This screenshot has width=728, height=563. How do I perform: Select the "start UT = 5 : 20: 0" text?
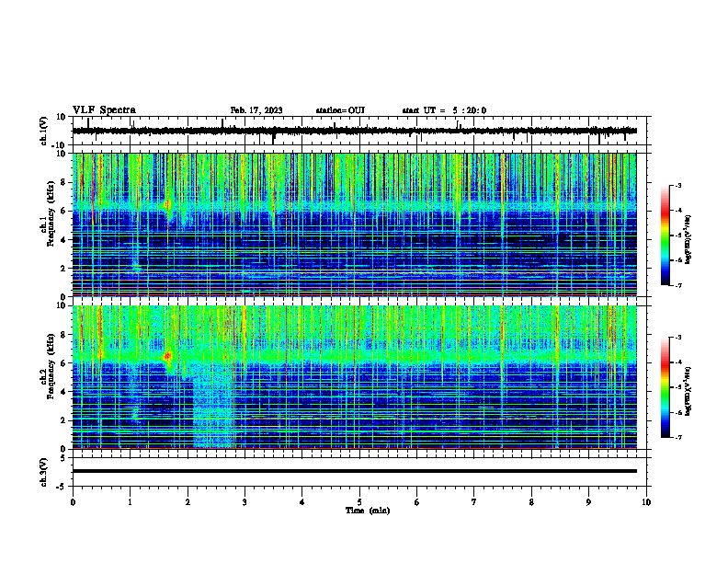tap(444, 110)
